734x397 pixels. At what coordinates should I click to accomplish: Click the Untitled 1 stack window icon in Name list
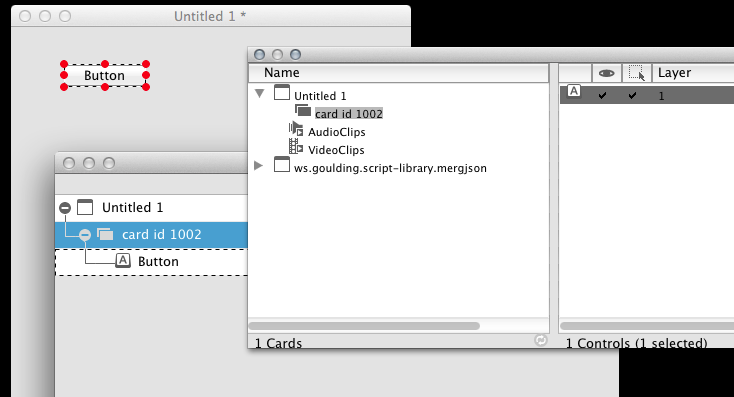click(x=282, y=92)
